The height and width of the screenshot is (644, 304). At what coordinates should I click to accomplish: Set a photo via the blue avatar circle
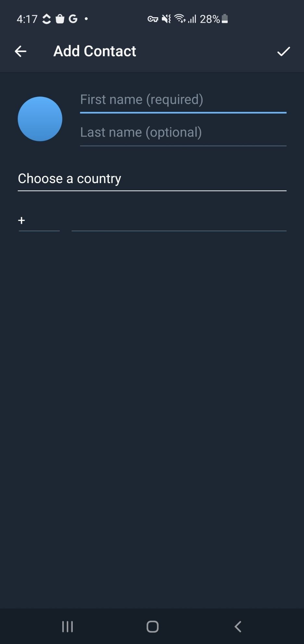40,119
